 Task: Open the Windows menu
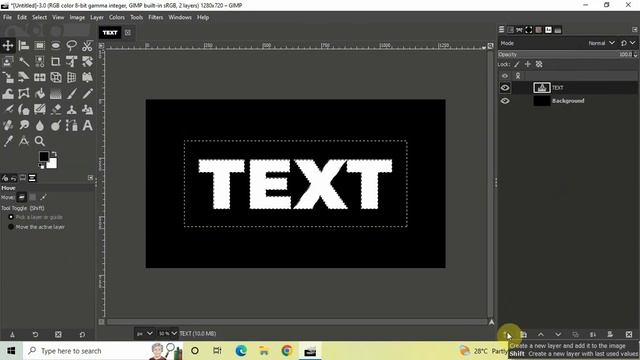180,17
